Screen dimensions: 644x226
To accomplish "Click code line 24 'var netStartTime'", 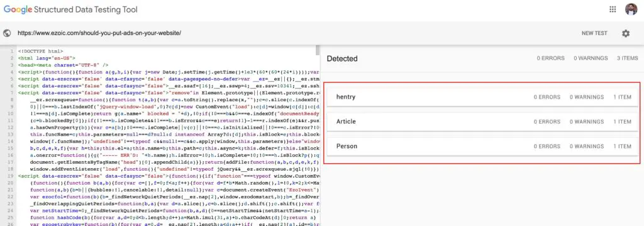I will click(175, 210).
